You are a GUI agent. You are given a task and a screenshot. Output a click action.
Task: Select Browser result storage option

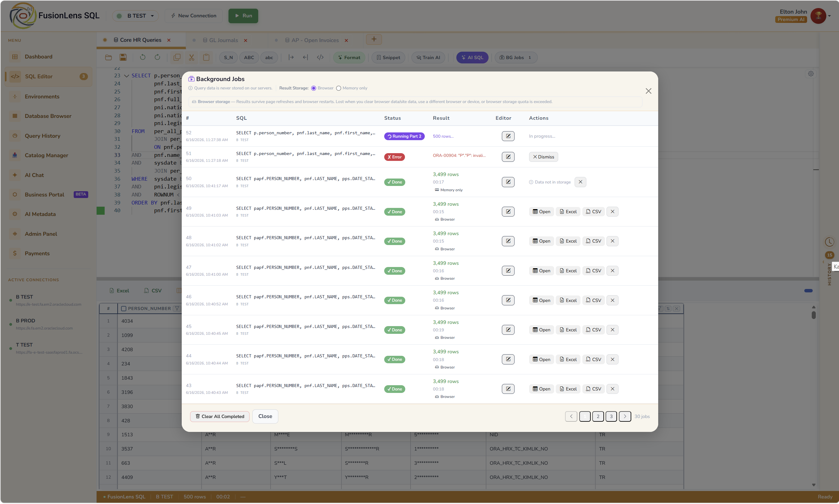[x=313, y=88]
